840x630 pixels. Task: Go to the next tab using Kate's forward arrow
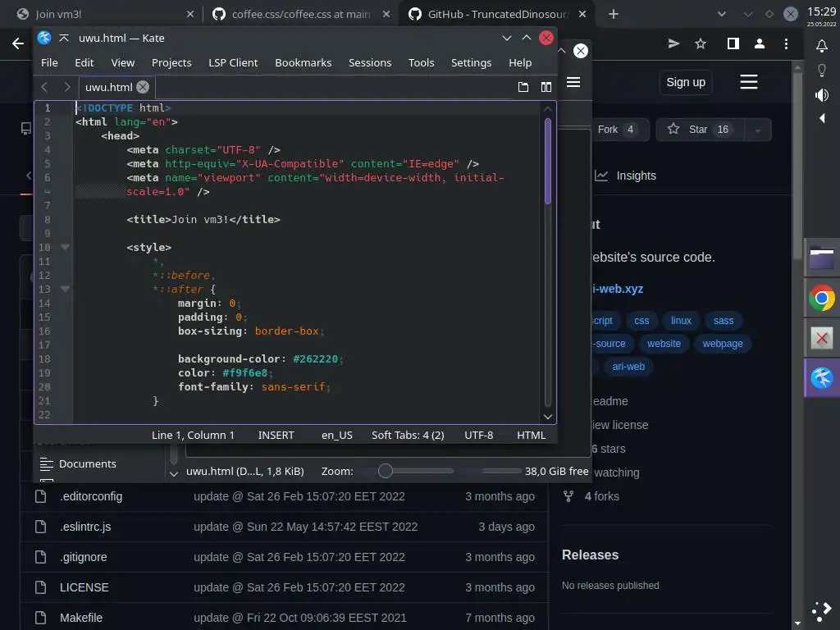coord(67,87)
